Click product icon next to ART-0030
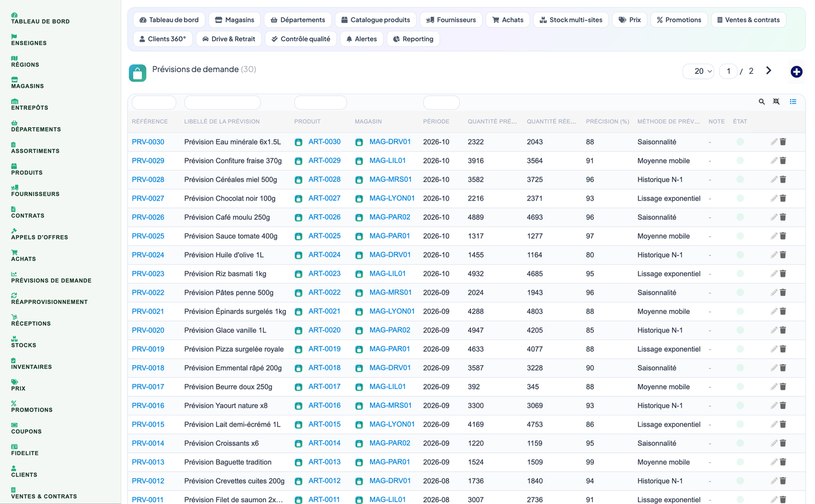Viewport: 815px width, 504px height. tap(298, 142)
